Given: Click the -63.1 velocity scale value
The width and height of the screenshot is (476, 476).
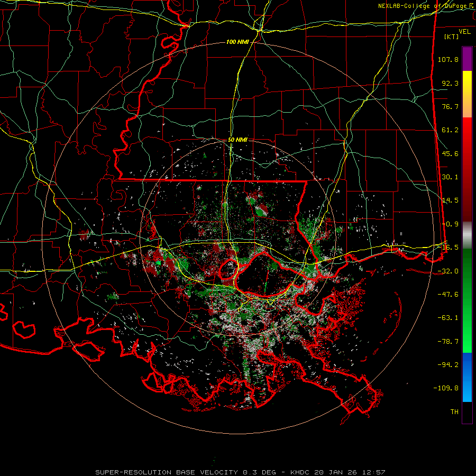Looking at the screenshot, I should [x=448, y=317].
